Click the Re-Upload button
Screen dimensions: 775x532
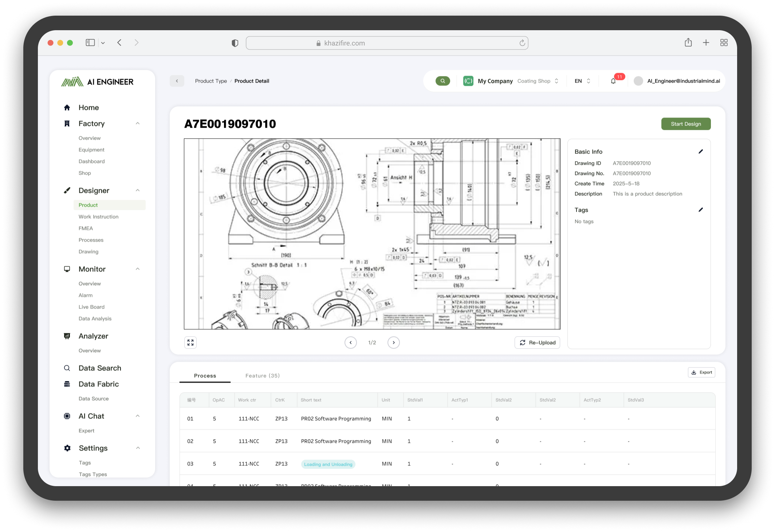(537, 342)
